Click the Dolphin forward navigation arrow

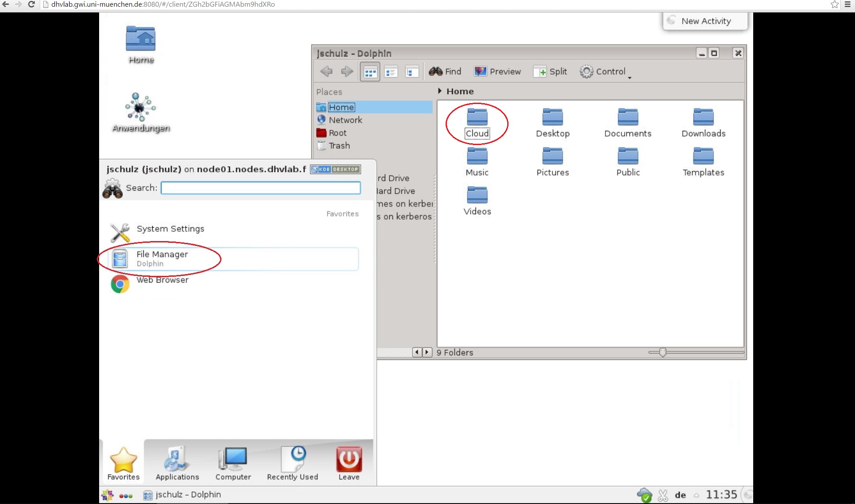tap(347, 71)
